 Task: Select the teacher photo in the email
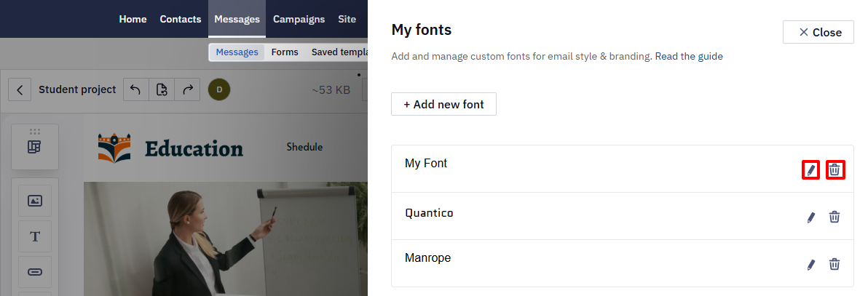(x=225, y=239)
